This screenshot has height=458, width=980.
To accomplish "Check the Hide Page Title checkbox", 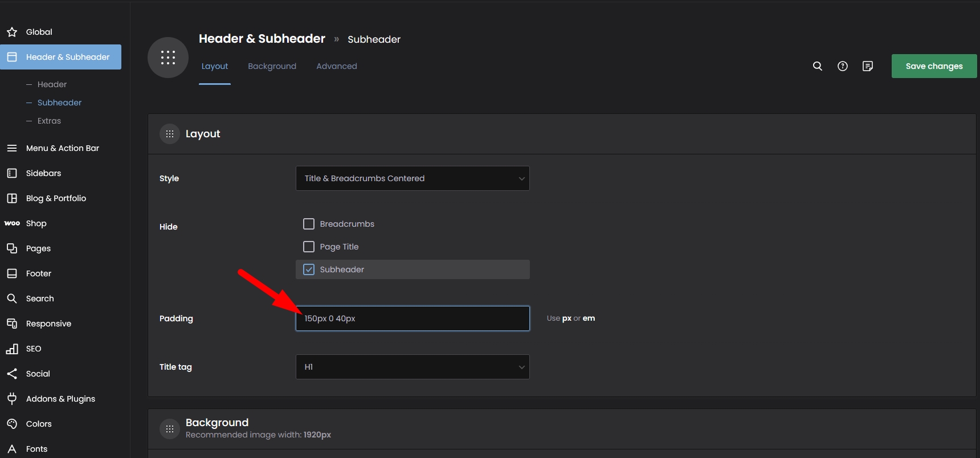I will 309,247.
